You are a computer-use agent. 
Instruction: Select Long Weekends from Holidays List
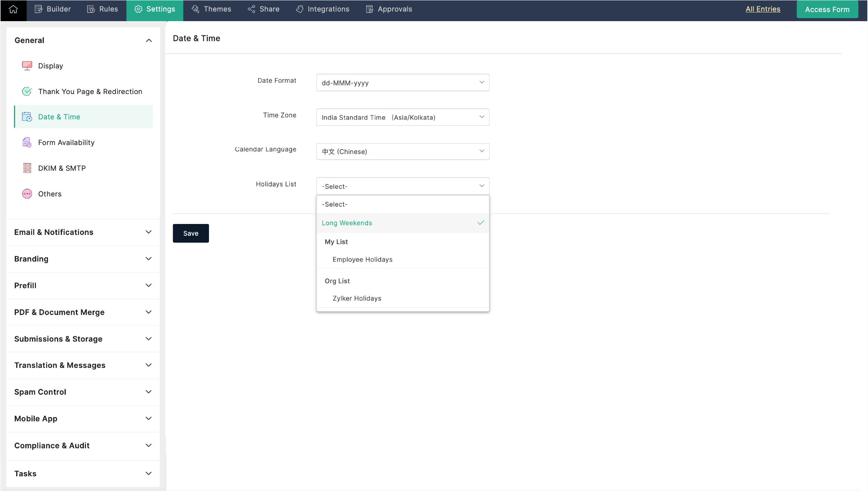403,222
